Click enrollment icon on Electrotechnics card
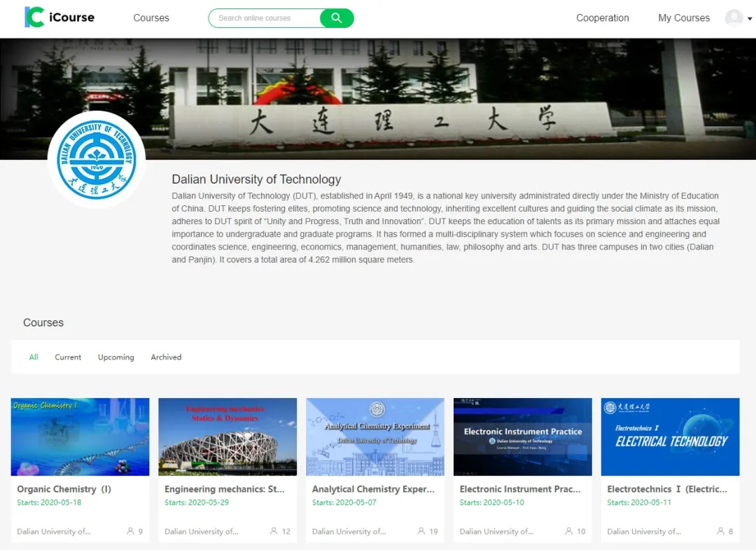Screen dimensions: 756x550 point(720,531)
